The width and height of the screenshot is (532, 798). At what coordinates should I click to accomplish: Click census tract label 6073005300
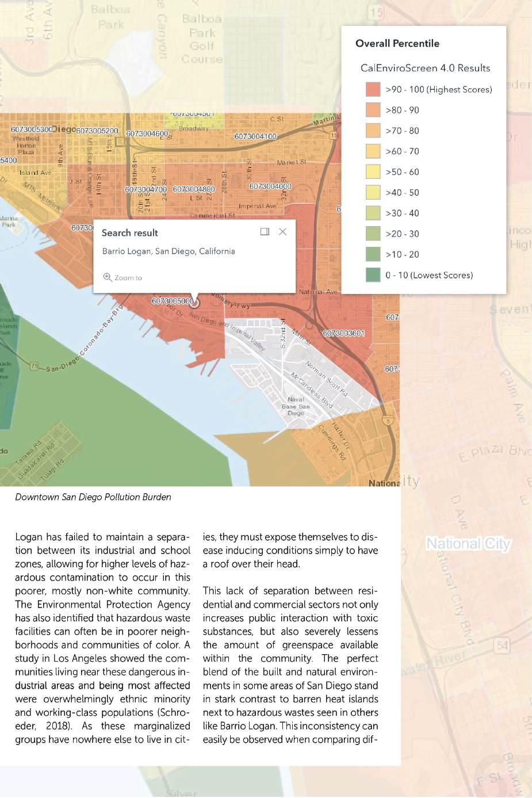(x=32, y=129)
